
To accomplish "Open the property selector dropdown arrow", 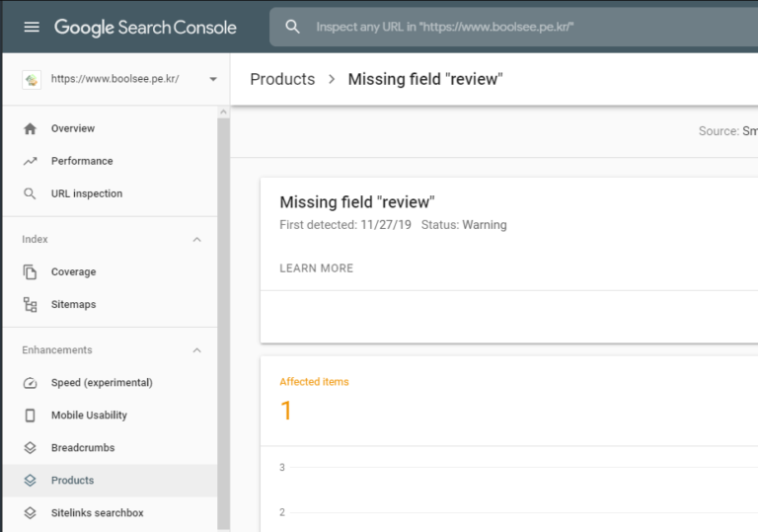I will 213,79.
